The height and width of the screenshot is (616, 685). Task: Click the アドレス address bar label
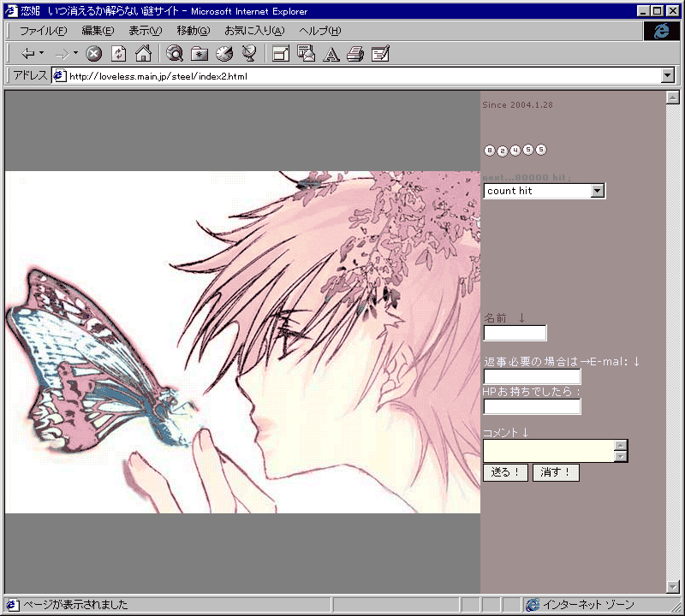click(x=30, y=75)
